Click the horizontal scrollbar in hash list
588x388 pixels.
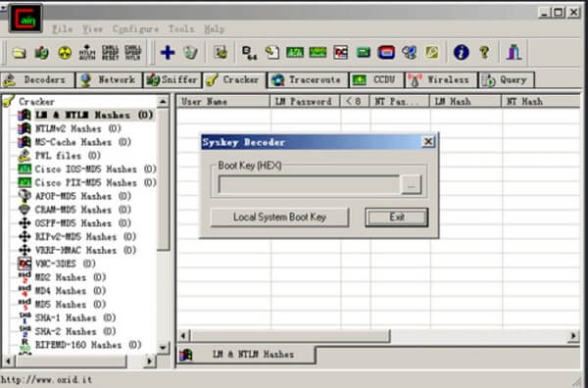290,336
